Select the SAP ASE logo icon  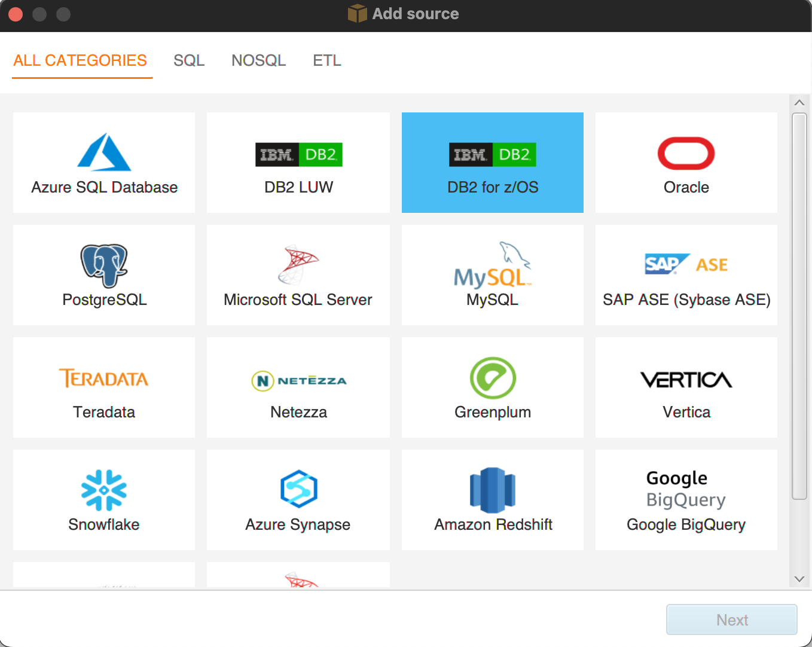pos(686,264)
